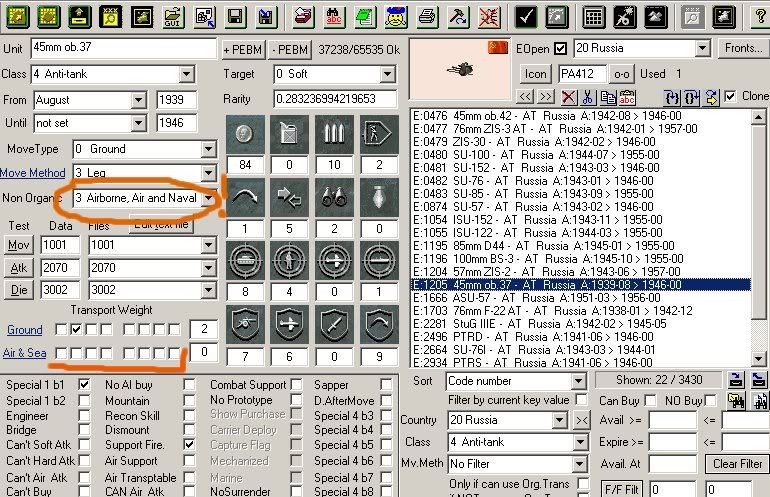The height and width of the screenshot is (497, 770).
Task: Toggle the Clone checkbox
Action: [x=730, y=96]
